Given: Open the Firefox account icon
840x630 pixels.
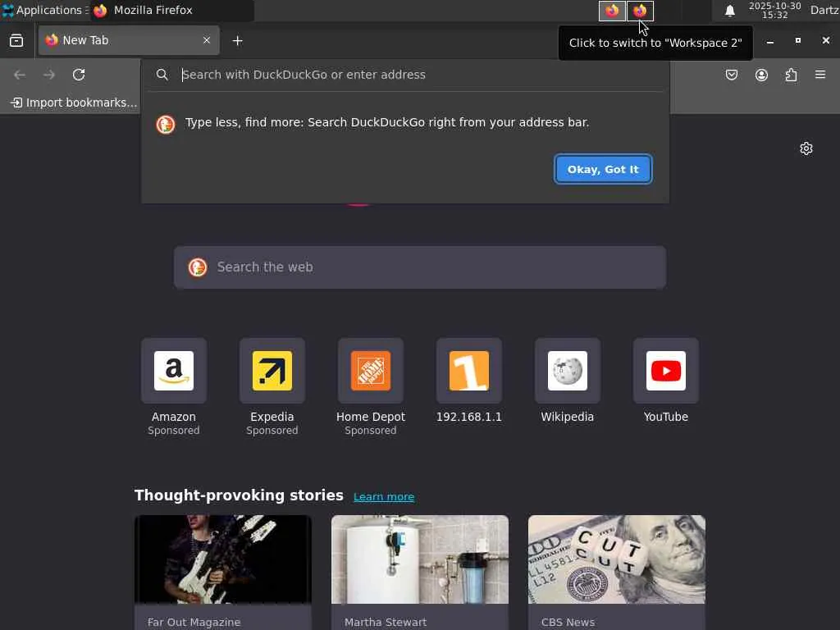Looking at the screenshot, I should (761, 75).
